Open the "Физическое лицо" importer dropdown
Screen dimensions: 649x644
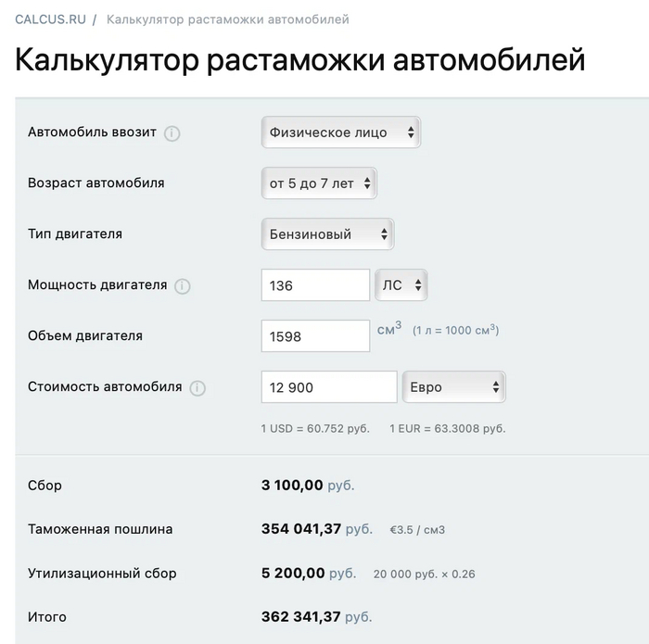(340, 133)
